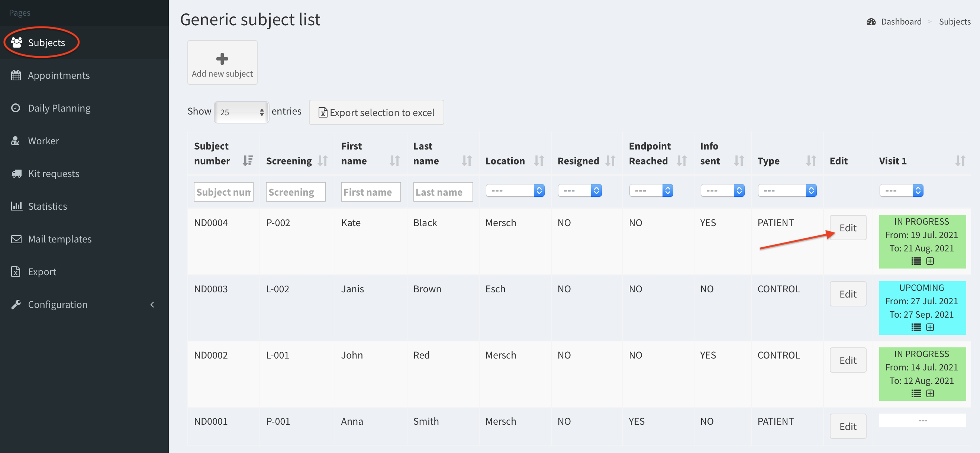The width and height of the screenshot is (980, 453).
Task: Click the list icon in Kate Black's Visit 1 cell
Action: pos(916,261)
